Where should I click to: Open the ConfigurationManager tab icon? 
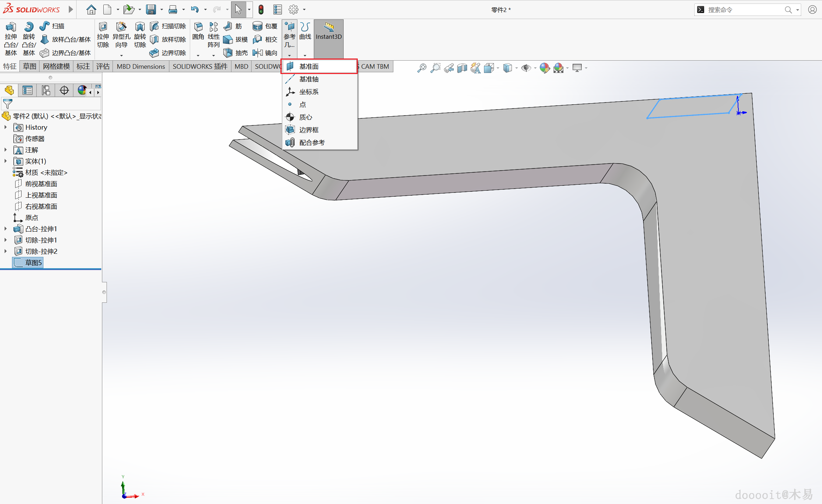(46, 91)
